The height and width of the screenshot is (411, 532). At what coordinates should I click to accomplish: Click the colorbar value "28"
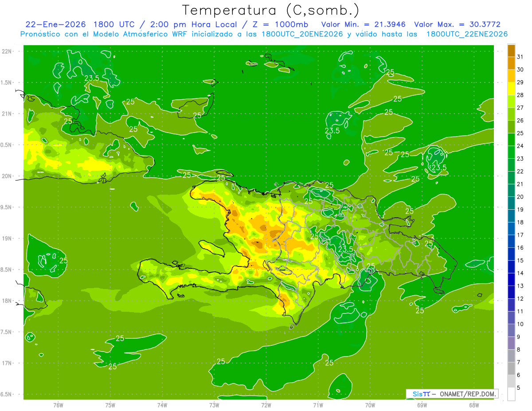click(520, 95)
